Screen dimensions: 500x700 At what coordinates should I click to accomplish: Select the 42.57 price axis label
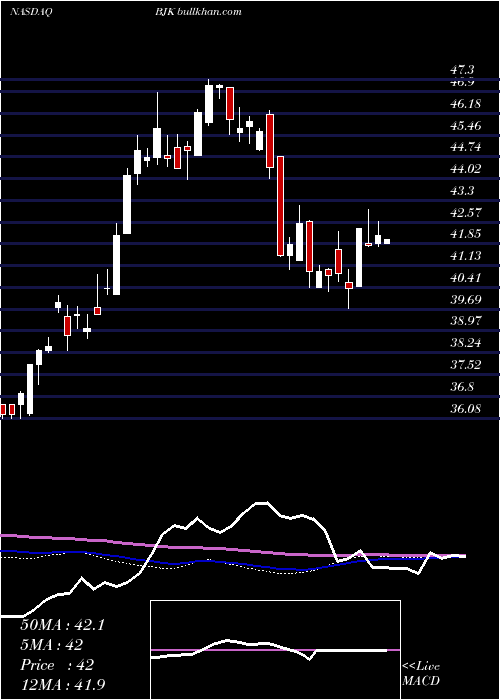465,212
